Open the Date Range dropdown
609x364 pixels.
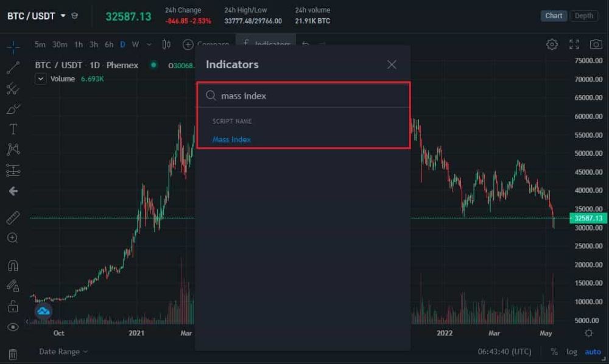tap(63, 352)
